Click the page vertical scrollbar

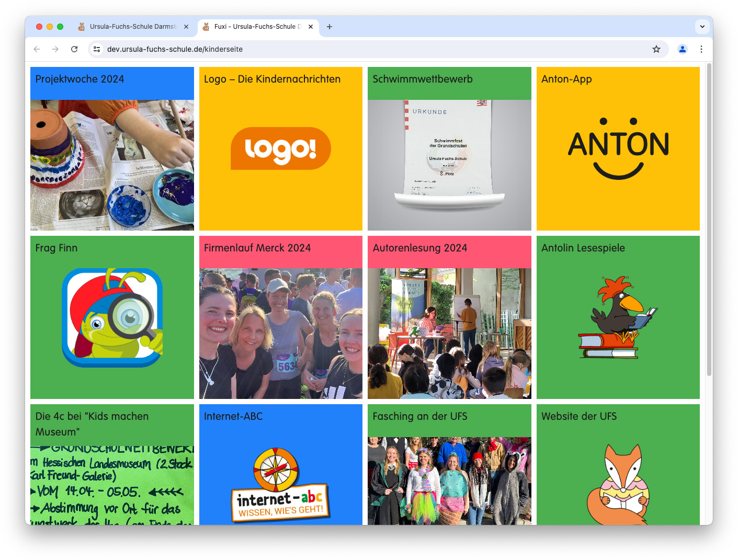(x=709, y=220)
